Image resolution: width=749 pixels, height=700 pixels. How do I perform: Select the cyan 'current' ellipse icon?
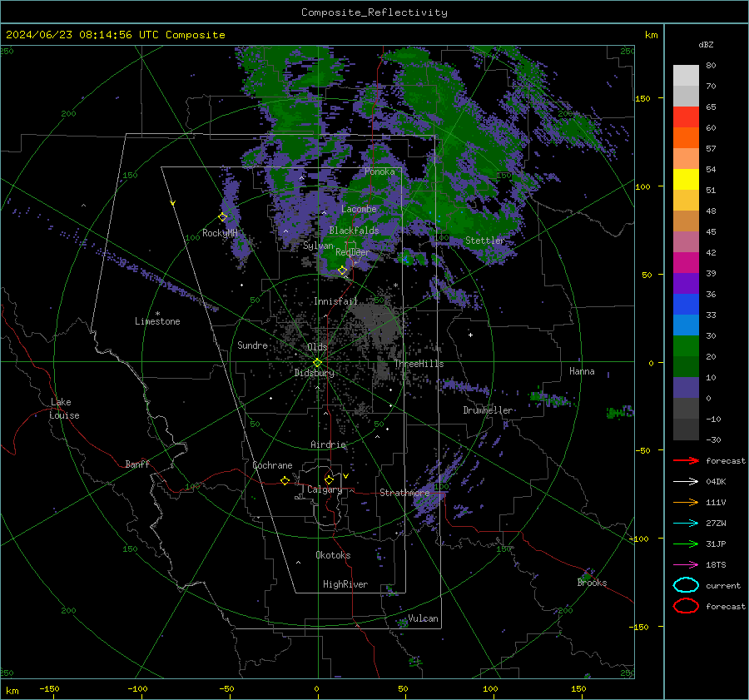pos(686,585)
